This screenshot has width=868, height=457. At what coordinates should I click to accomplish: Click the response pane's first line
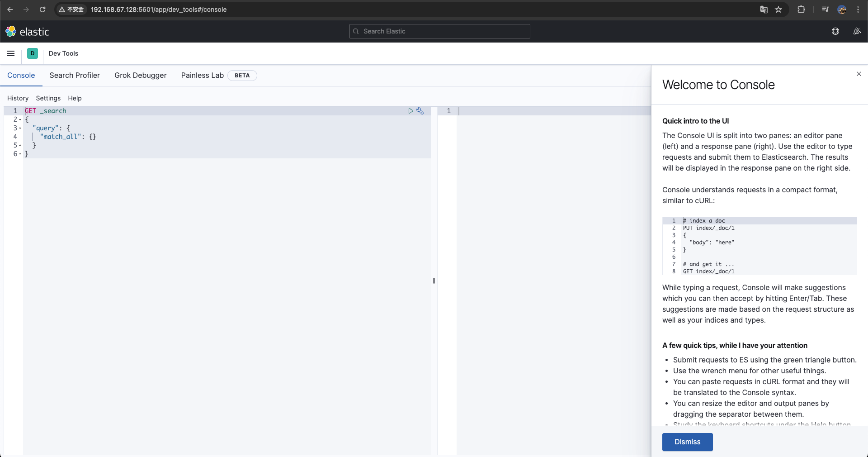tap(554, 111)
